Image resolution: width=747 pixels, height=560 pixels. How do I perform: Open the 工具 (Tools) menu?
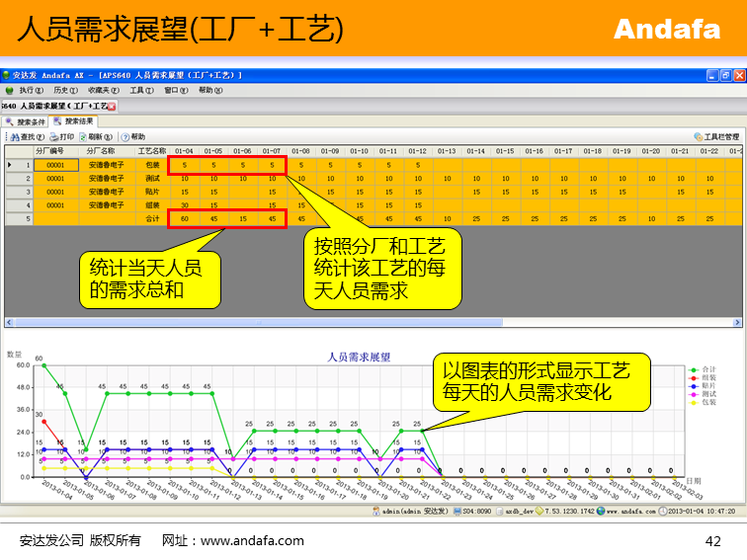140,90
